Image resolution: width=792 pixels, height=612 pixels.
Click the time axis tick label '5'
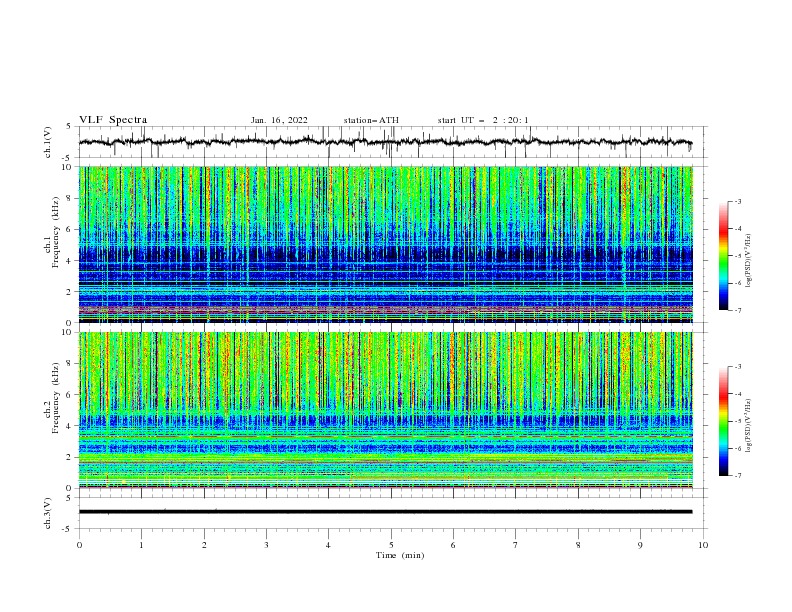click(391, 545)
